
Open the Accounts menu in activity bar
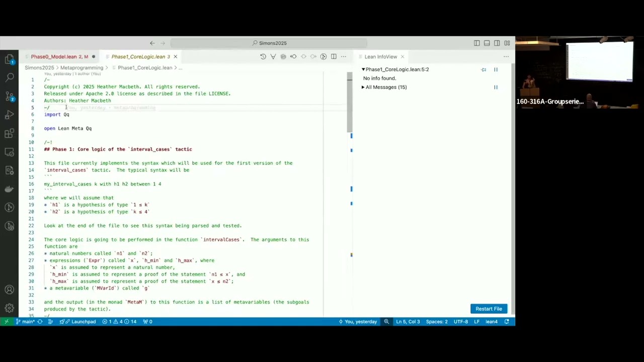(x=9, y=290)
